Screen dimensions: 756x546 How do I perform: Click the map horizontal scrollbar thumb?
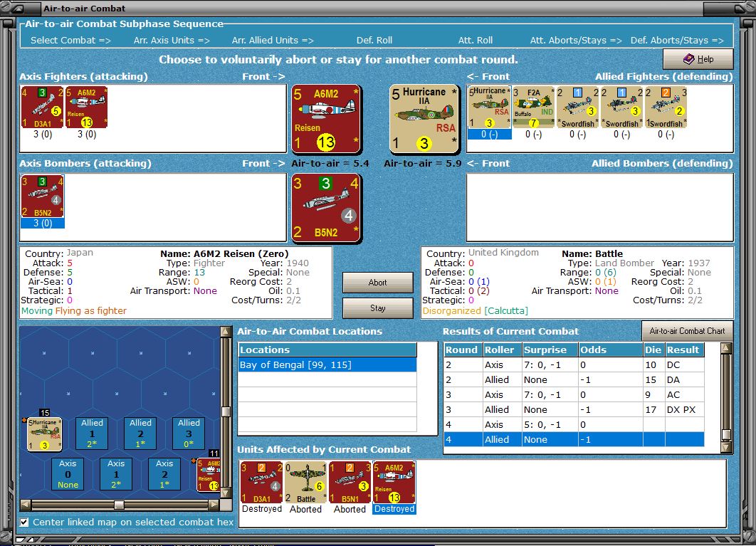[119, 505]
